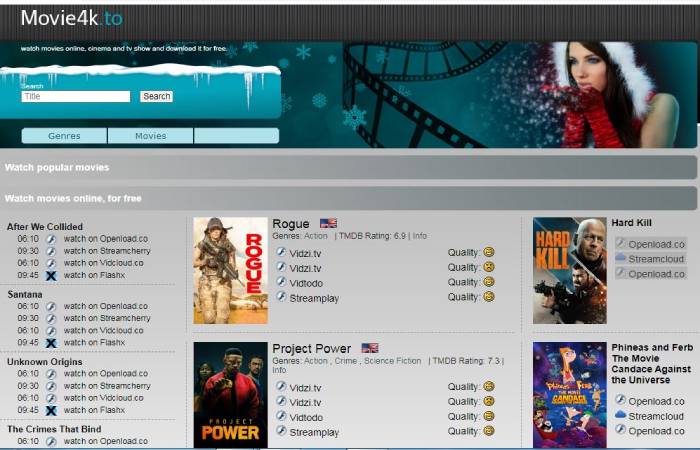Open the Genres tab
This screenshot has height=450, width=700.
[x=64, y=136]
